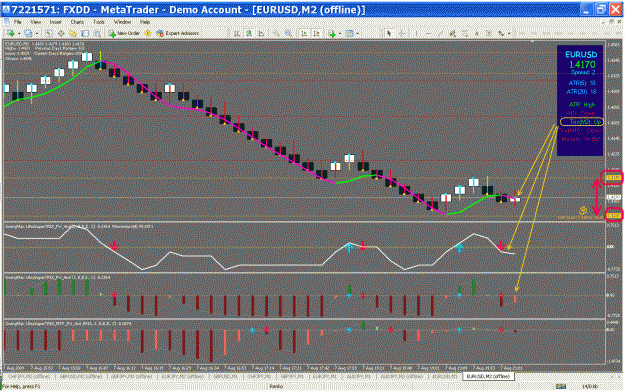Click the Zoom Out magnifier icon

288,33
